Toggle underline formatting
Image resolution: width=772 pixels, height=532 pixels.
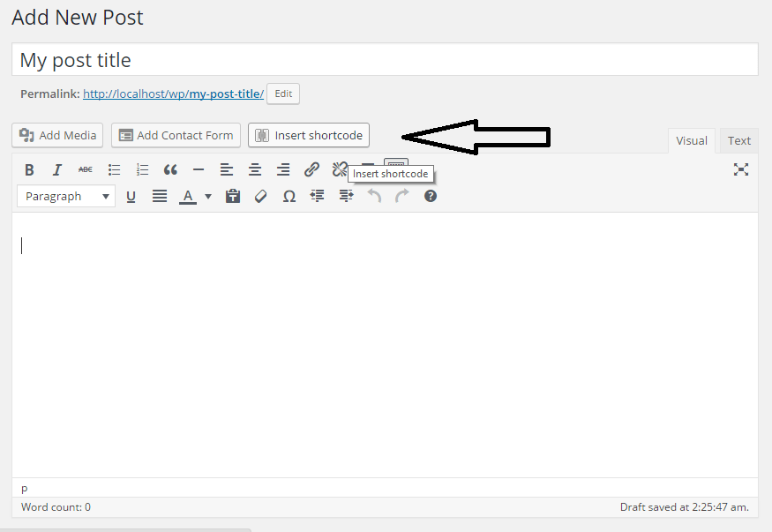(x=131, y=196)
